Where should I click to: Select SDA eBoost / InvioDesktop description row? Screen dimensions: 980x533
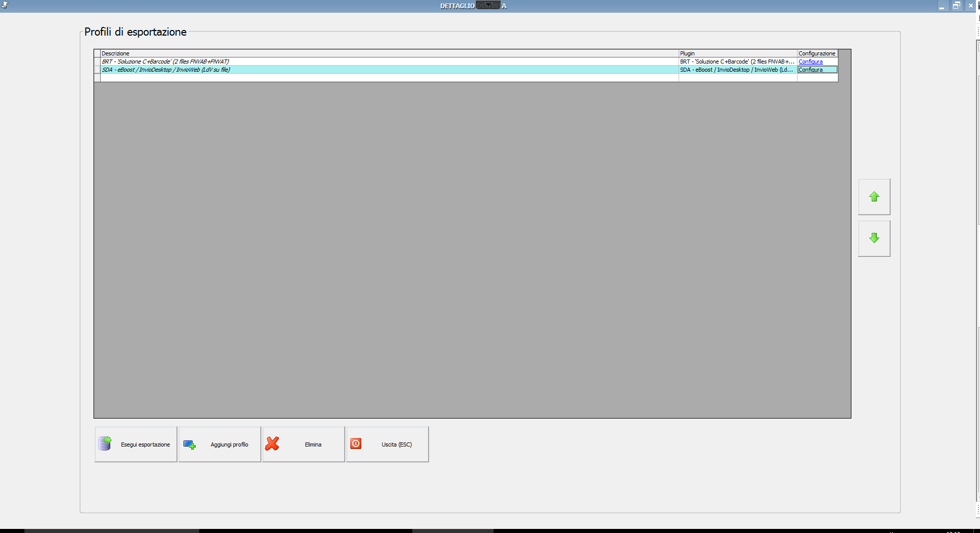(389, 70)
